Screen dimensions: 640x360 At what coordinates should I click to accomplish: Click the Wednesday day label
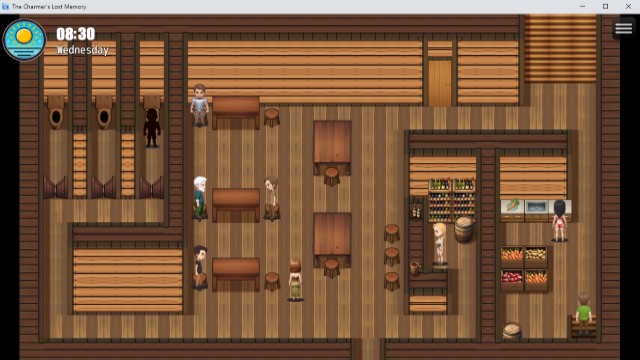82,50
